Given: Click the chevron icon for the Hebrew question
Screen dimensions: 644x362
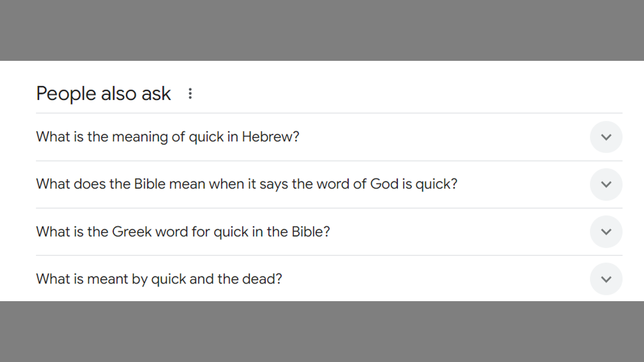Looking at the screenshot, I should 606,137.
